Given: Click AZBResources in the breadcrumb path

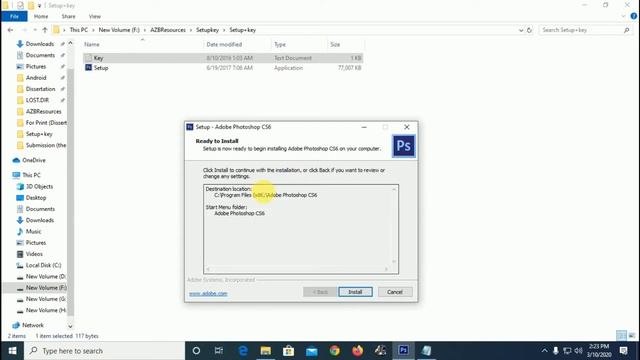Looking at the screenshot, I should [x=168, y=30].
